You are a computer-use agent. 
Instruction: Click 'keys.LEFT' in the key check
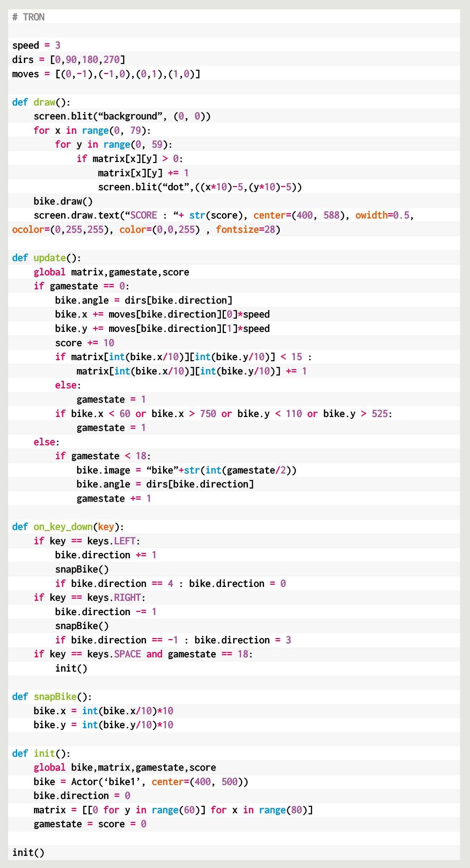(x=111, y=541)
